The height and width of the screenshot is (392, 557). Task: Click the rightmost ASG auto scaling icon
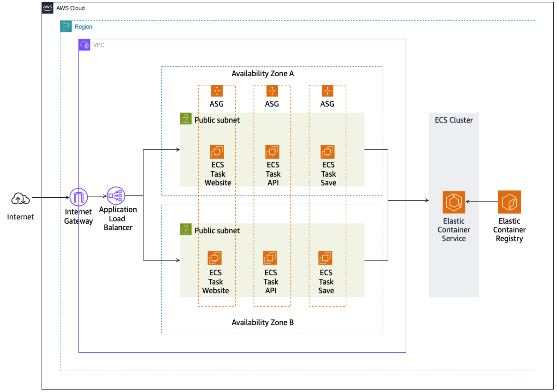tap(327, 91)
